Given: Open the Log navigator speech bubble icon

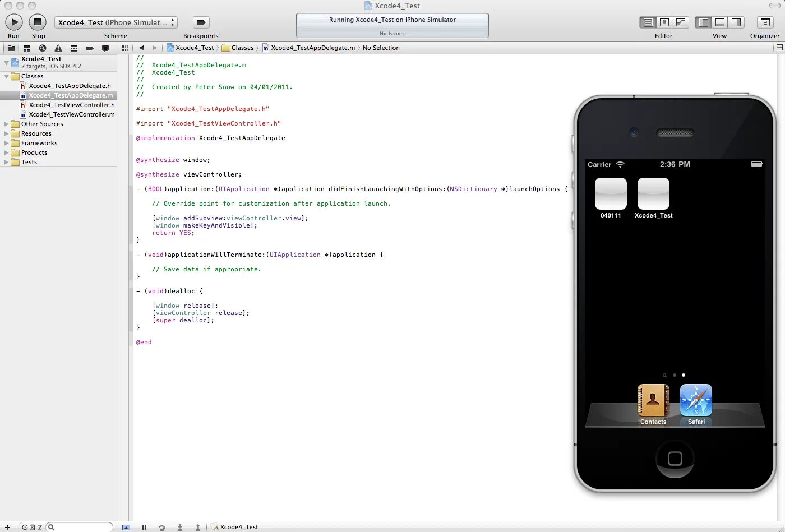Looking at the screenshot, I should [105, 48].
